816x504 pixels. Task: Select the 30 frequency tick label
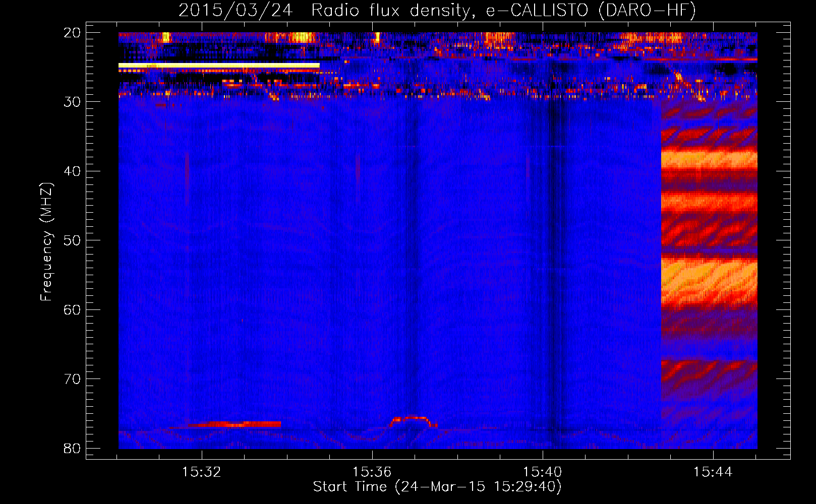click(x=72, y=102)
